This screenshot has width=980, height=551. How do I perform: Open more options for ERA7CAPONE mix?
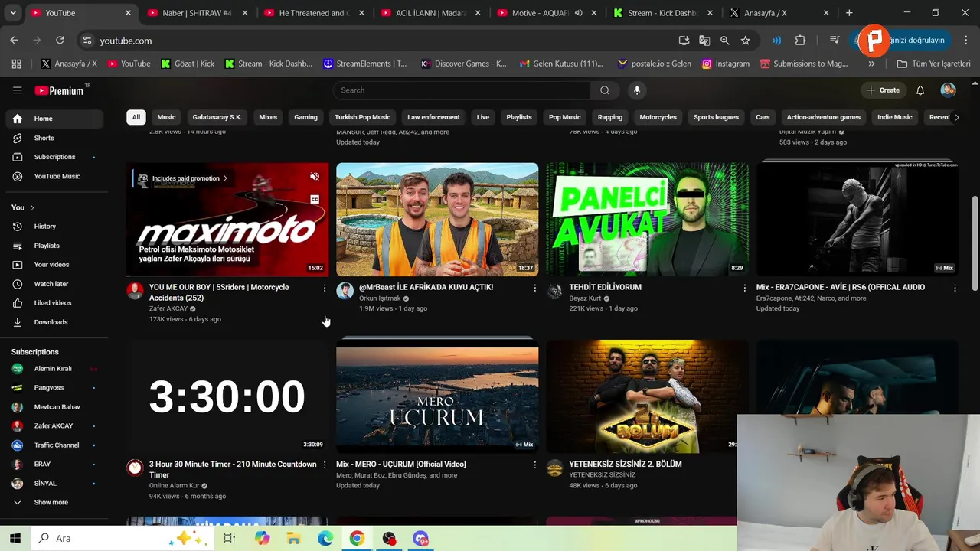(955, 288)
